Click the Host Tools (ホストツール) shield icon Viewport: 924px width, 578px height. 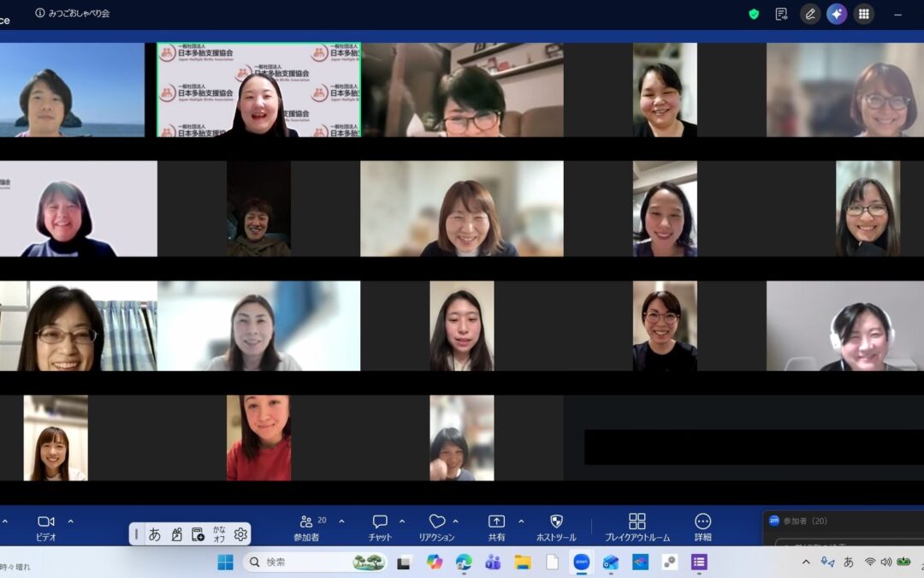point(556,527)
